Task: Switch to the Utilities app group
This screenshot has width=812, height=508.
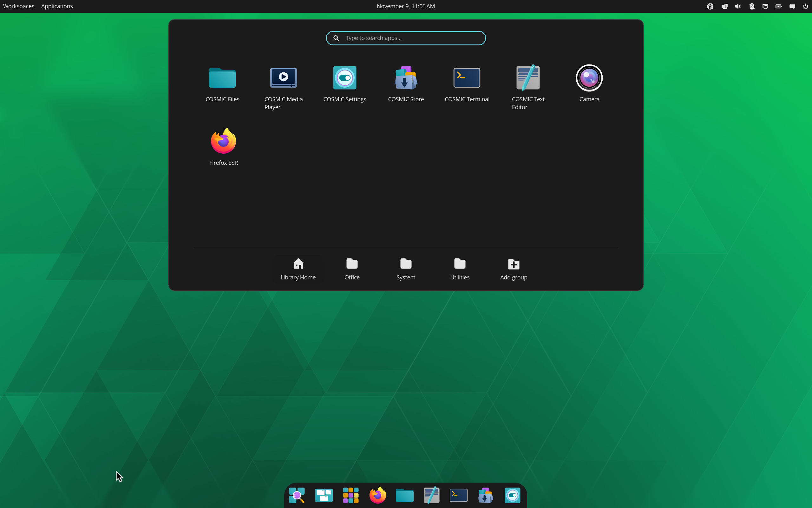Action: (x=460, y=270)
